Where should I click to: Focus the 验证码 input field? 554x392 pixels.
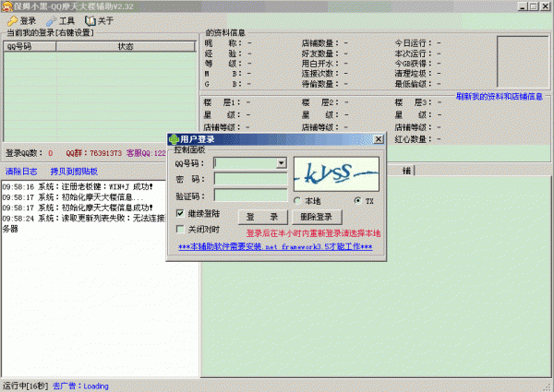coord(250,196)
